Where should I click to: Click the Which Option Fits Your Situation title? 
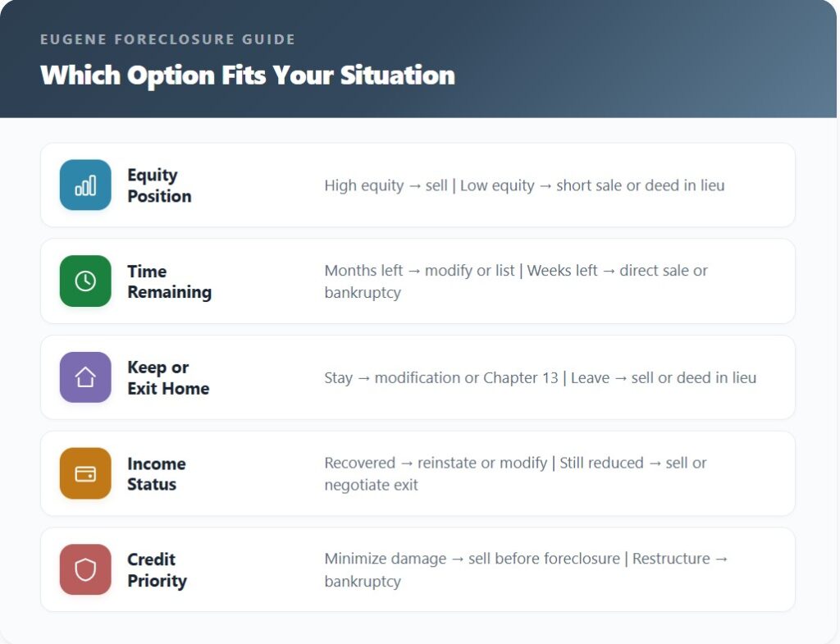pyautogui.click(x=247, y=75)
